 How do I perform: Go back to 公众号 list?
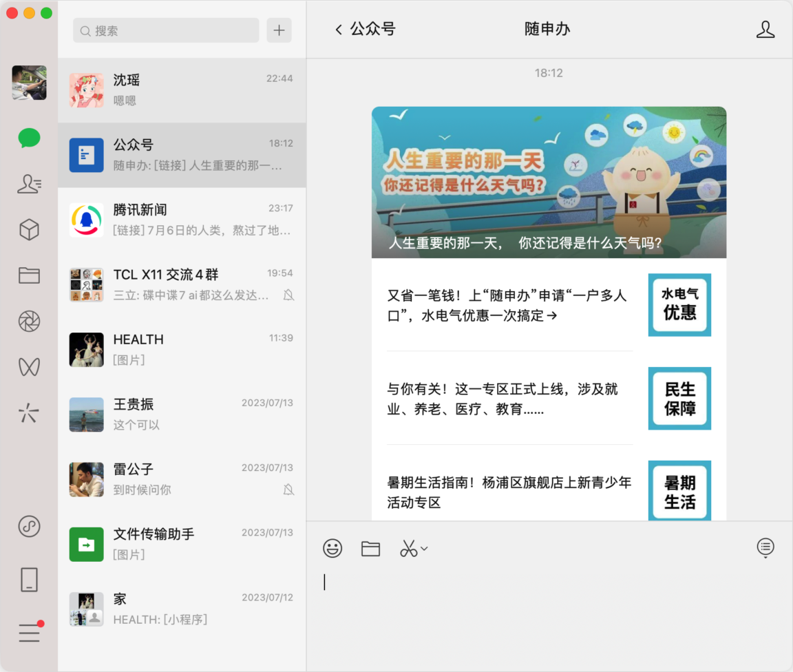365,29
